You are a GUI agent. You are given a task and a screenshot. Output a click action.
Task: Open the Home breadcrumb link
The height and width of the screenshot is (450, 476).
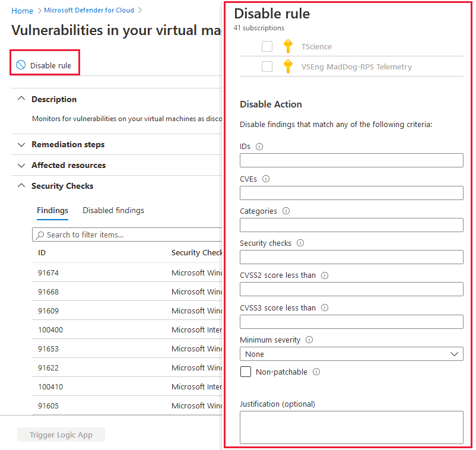click(x=22, y=11)
